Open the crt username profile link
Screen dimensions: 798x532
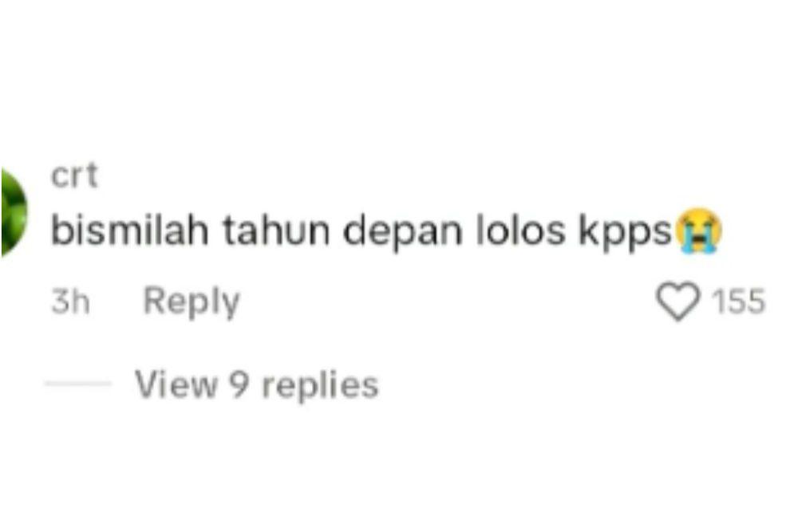(74, 176)
